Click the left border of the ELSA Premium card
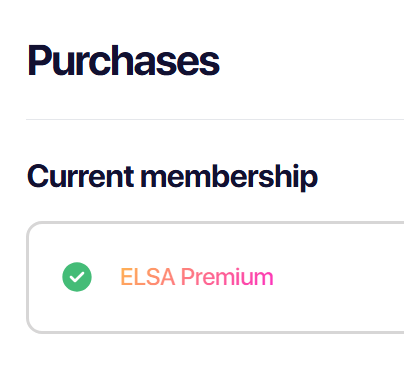404x371 pixels. click(x=27, y=277)
